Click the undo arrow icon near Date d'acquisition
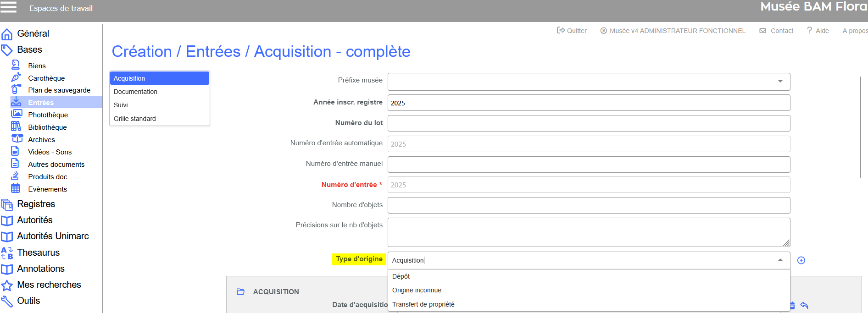The image size is (868, 313). coord(804,305)
